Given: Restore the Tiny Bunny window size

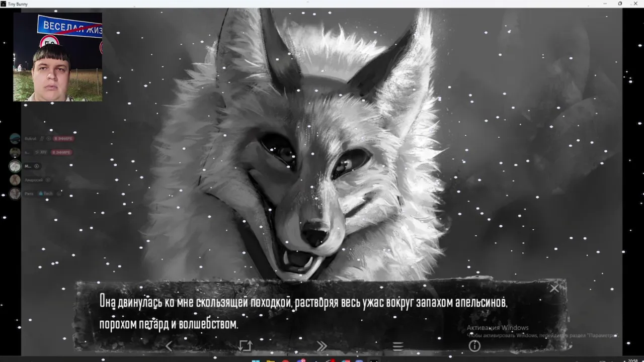Looking at the screenshot, I should pyautogui.click(x=620, y=4).
